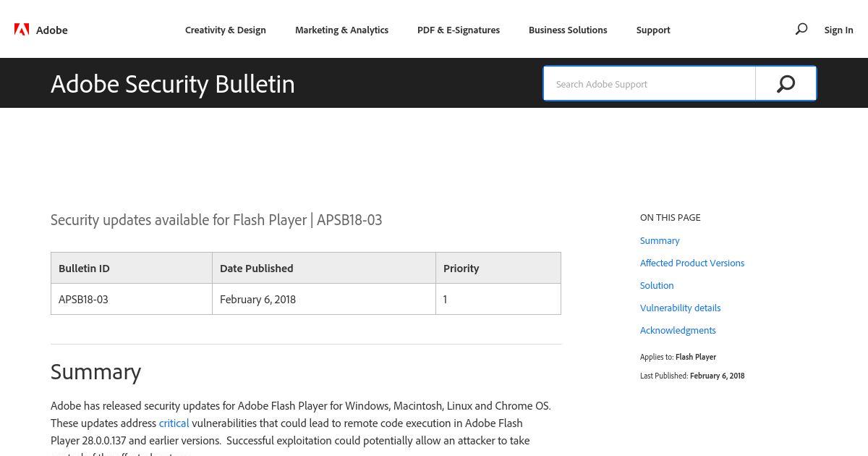Jump to Affected Product Versions
Screen dimensions: 868x456
pyautogui.click(x=692, y=263)
